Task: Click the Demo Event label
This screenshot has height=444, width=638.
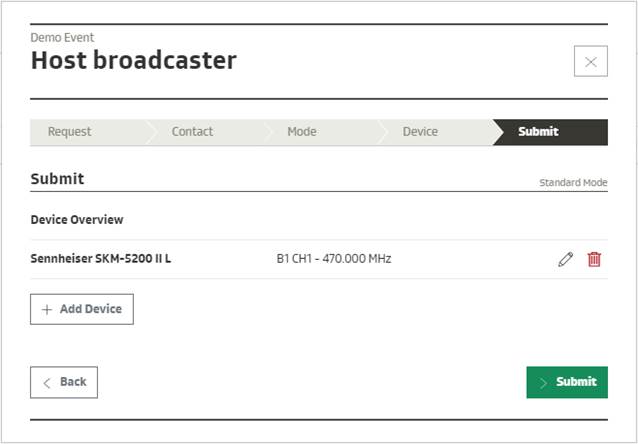Action: tap(62, 38)
